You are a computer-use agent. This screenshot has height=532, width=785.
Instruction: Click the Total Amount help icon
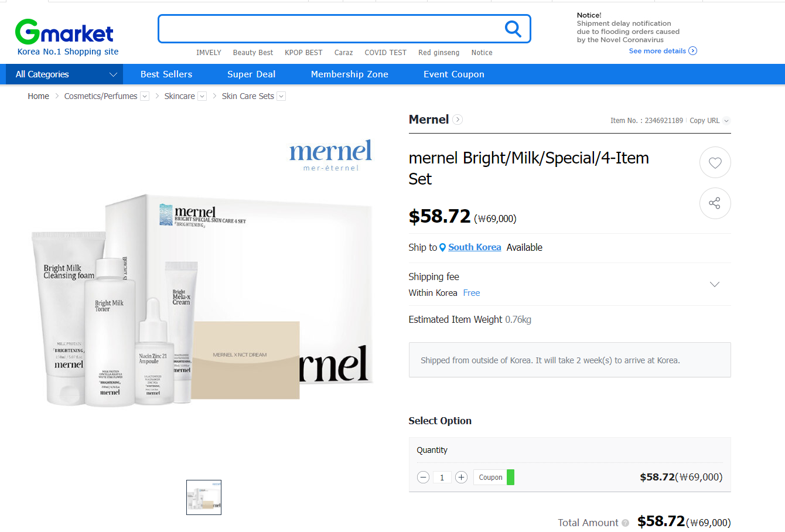click(x=626, y=523)
